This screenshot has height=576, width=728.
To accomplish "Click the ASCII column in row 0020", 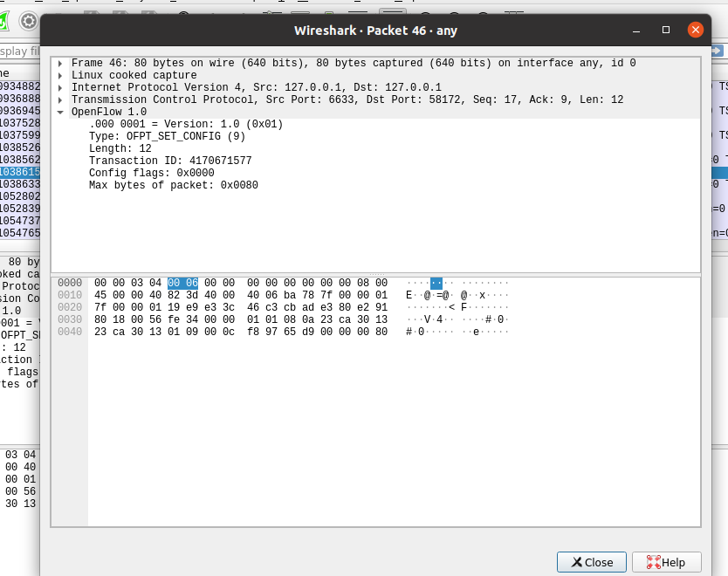I will coord(457,307).
